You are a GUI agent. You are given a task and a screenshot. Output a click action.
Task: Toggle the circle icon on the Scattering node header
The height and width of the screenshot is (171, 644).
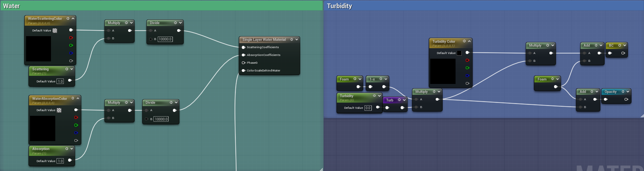[67, 69]
